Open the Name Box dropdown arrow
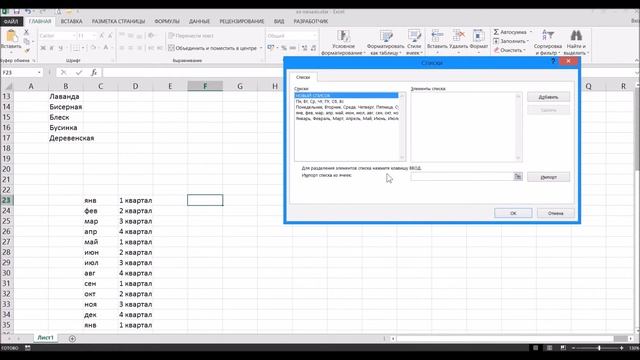The image size is (640, 360). pos(39,73)
